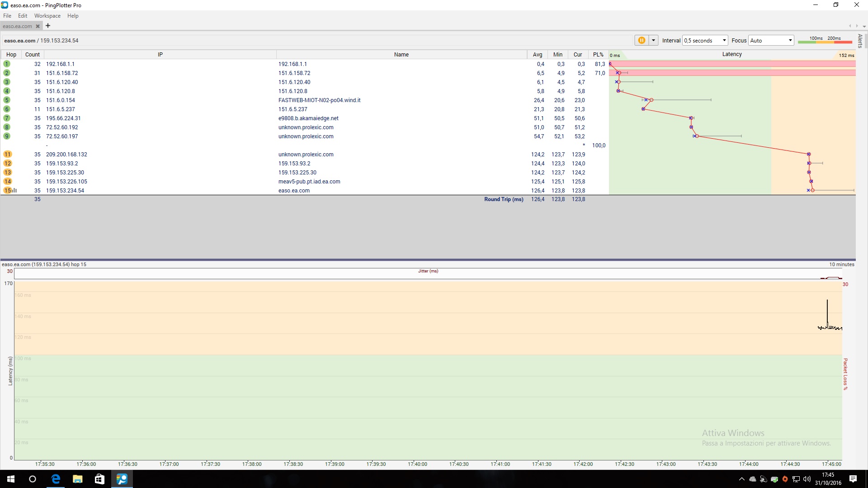Open the Windows Start menu
The width and height of the screenshot is (868, 488).
[11, 479]
